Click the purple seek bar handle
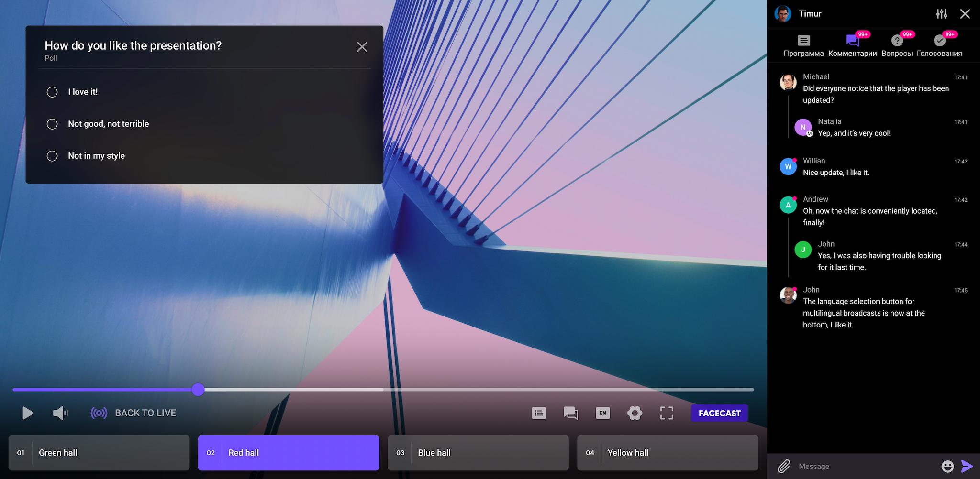This screenshot has width=980, height=479. tap(198, 390)
